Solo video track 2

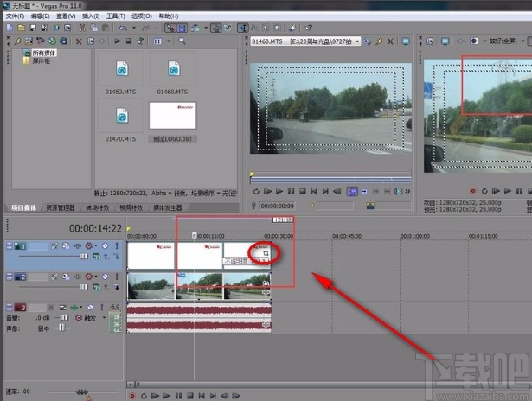click(x=116, y=276)
